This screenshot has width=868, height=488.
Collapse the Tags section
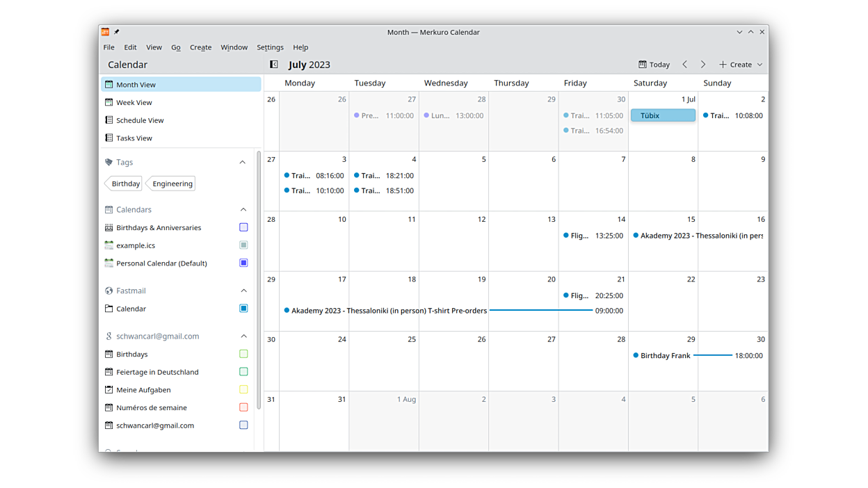click(x=243, y=163)
